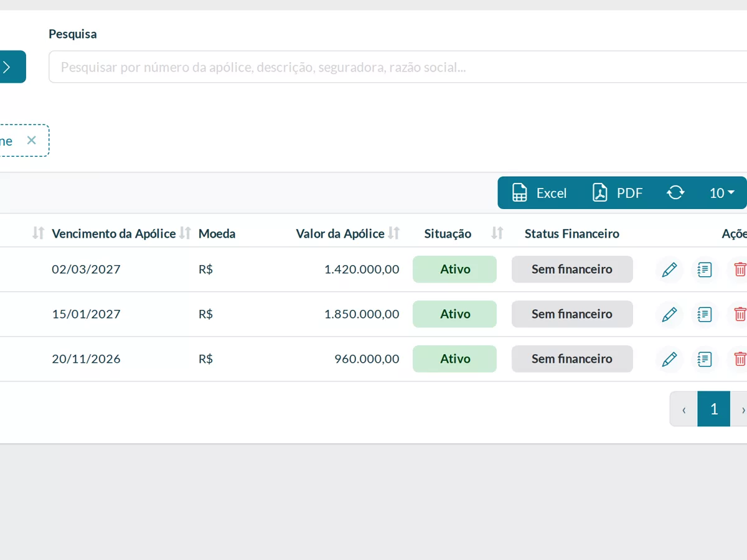Viewport: 747px width, 560px height.
Task: Click Ativo badge for 1.850.000,00 policy
Action: click(x=454, y=314)
